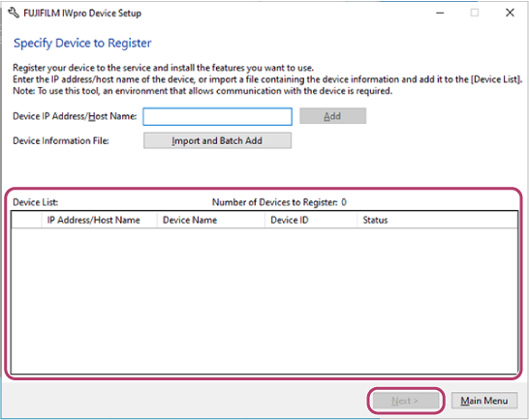This screenshot has height=420, width=529.
Task: Click the disabled maximize button
Action: point(475,13)
